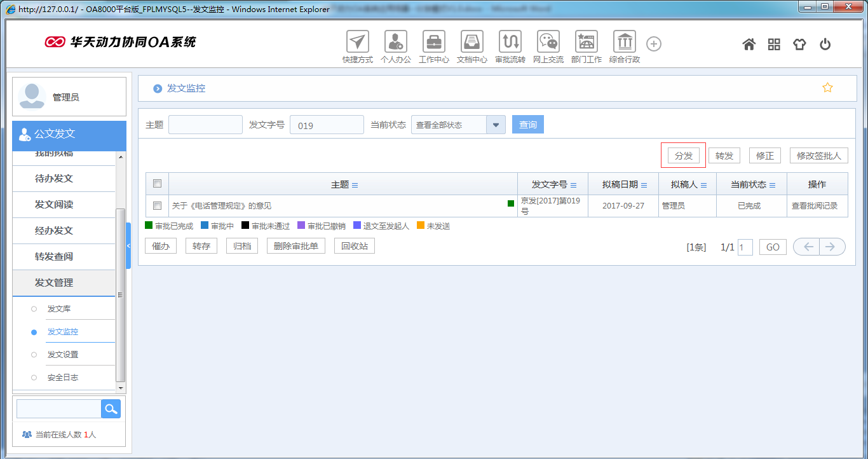The image size is (868, 459).
Task: Click the 分发 distribute button
Action: pos(683,154)
